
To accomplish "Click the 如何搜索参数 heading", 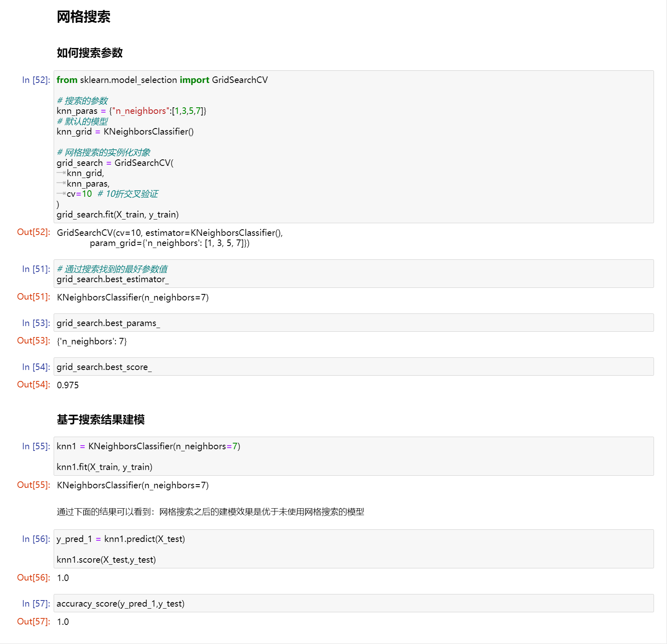I will click(90, 53).
